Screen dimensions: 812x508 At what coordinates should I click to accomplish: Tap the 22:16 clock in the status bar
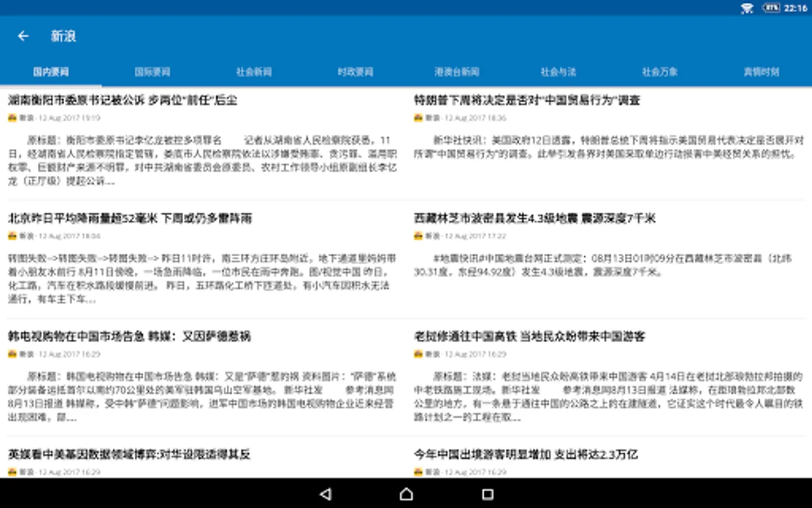click(796, 8)
